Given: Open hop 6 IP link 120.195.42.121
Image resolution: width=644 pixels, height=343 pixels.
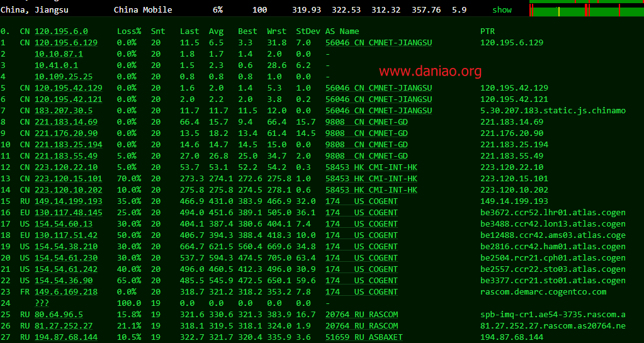Looking at the screenshot, I should coord(69,99).
